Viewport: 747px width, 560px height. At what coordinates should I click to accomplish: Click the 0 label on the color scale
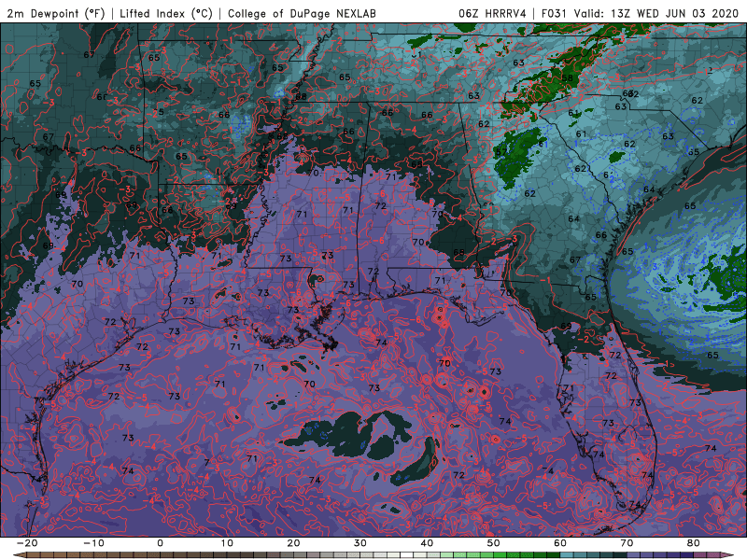click(x=160, y=543)
